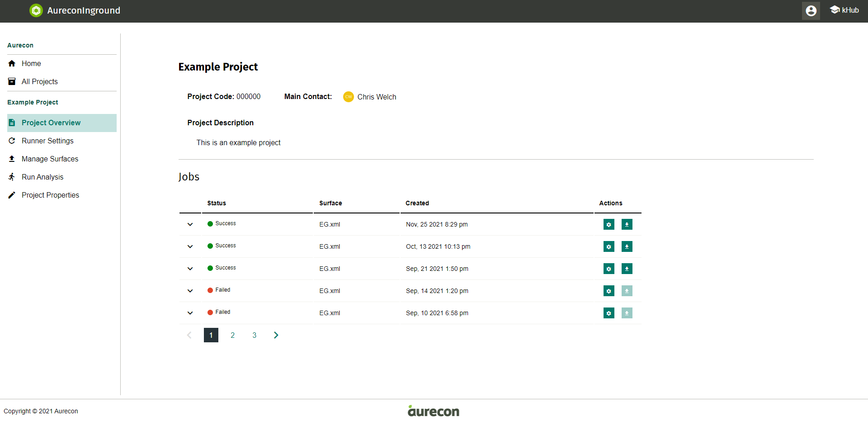Select Run Analysis from sidebar

coord(42,177)
